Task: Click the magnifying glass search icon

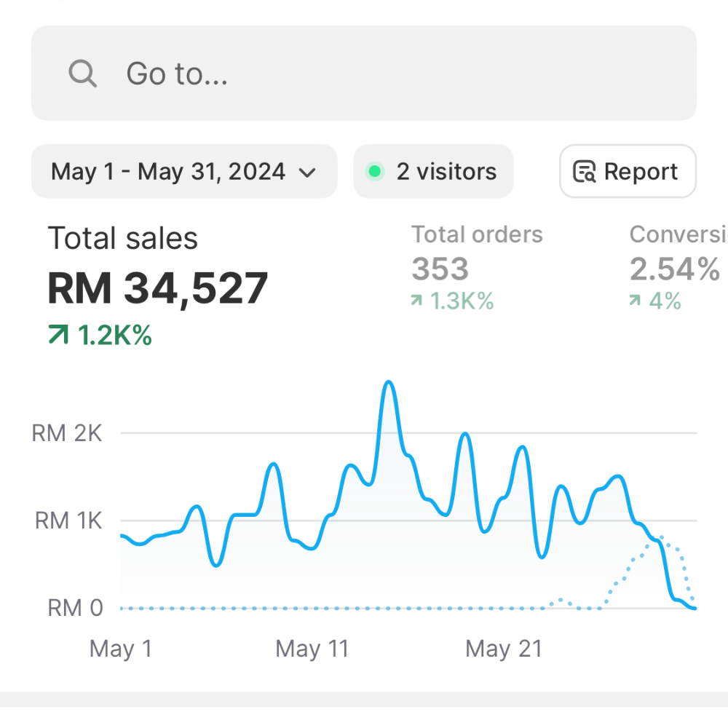Action: coord(82,74)
